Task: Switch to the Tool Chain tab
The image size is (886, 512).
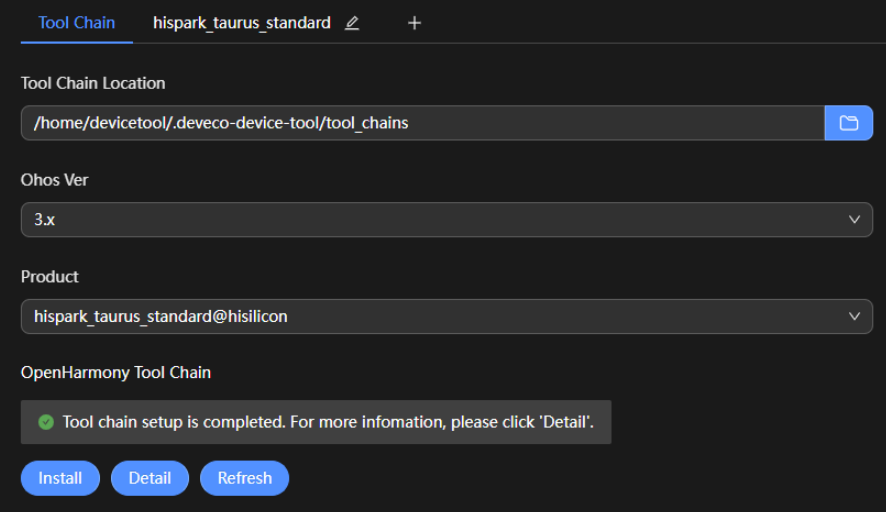Action: point(76,22)
